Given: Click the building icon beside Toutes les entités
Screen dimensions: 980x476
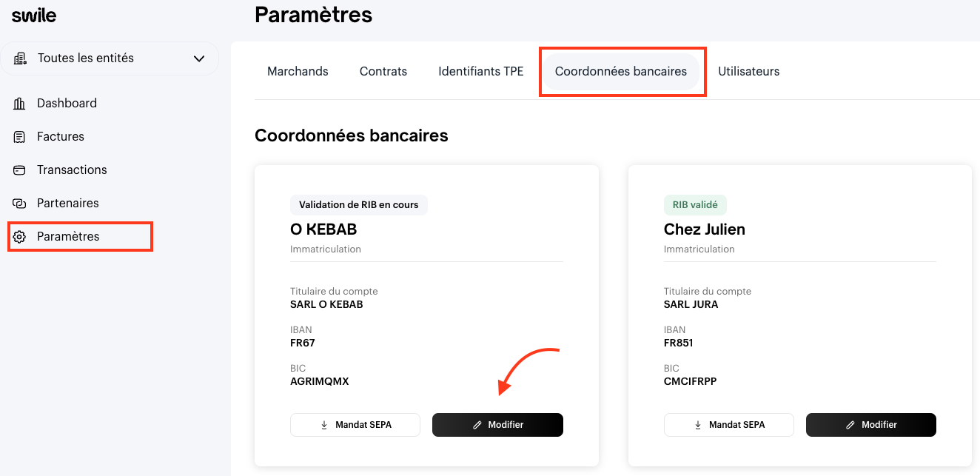Looking at the screenshot, I should tap(20, 58).
